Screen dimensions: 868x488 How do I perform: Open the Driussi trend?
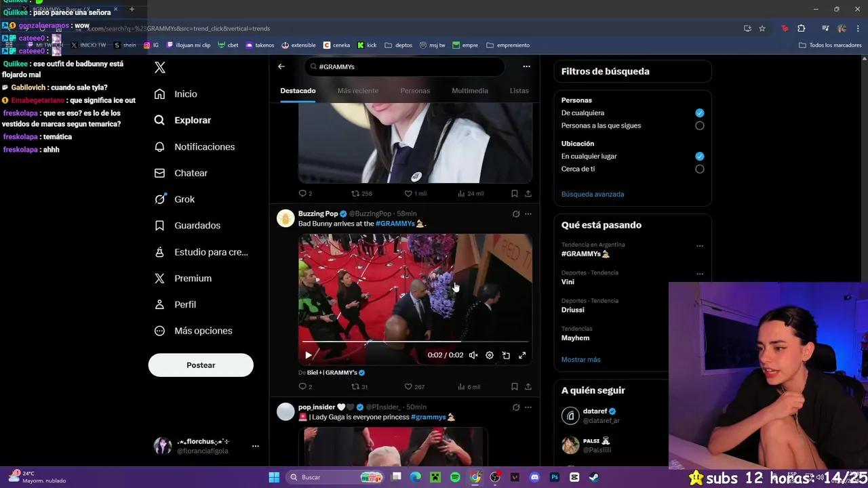click(572, 310)
